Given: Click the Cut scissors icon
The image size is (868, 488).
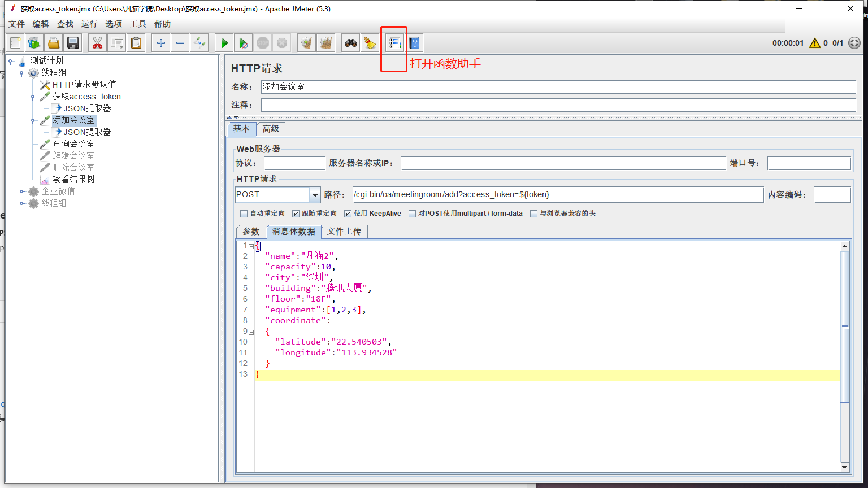Looking at the screenshot, I should click(98, 43).
